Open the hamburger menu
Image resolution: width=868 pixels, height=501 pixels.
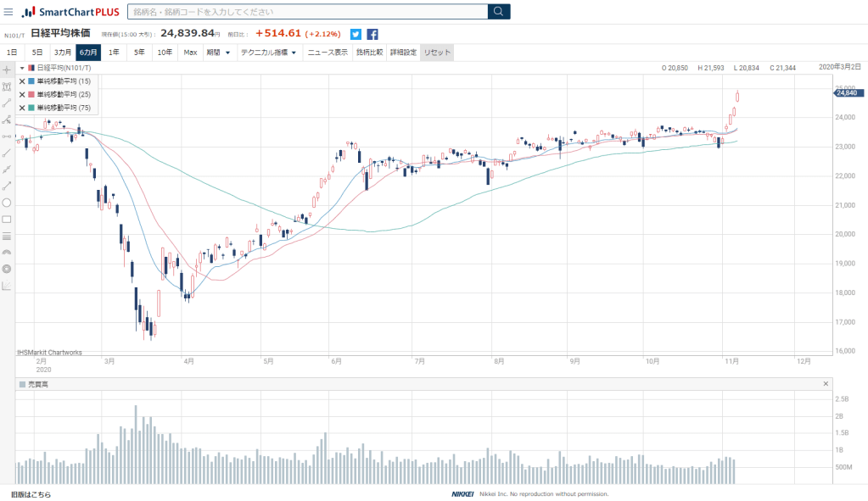click(8, 12)
